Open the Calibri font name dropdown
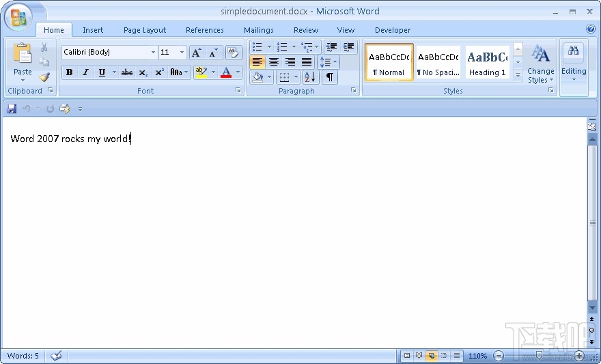This screenshot has width=601, height=364. [153, 53]
